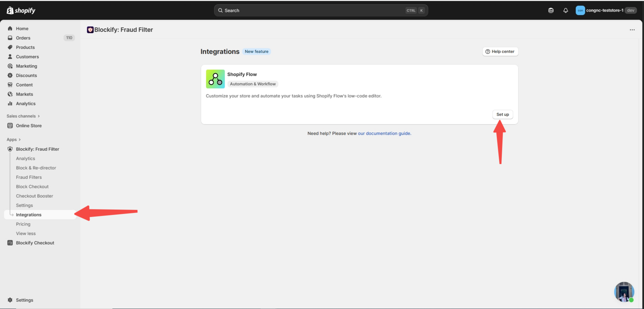Click the Orders inbox icon
The width and height of the screenshot is (644, 309).
point(10,38)
